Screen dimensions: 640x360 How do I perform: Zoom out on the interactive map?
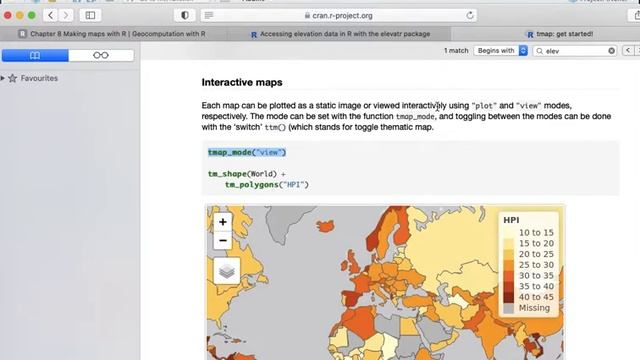222,240
